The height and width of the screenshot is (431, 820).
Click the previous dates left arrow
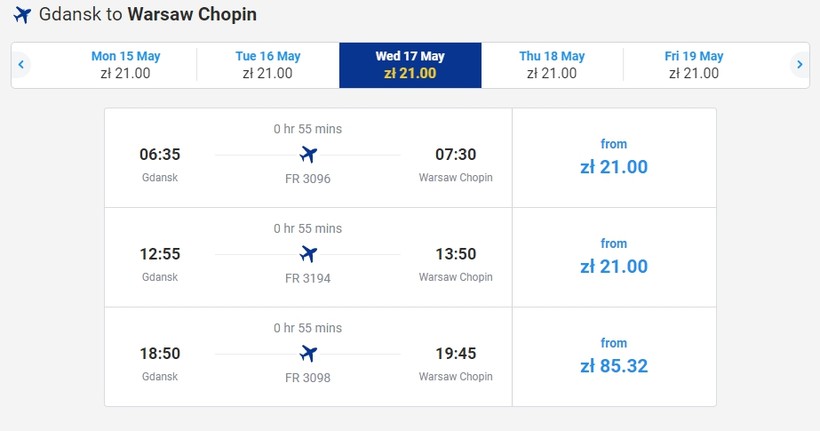pos(21,65)
